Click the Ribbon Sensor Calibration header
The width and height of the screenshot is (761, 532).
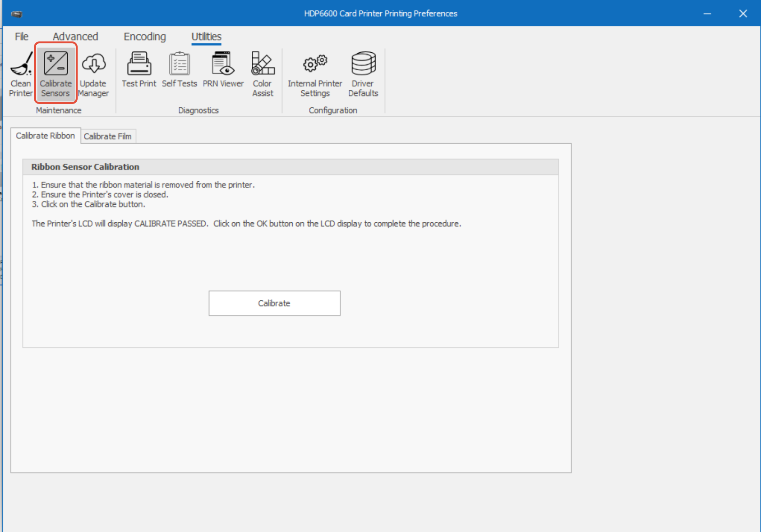tap(290, 167)
